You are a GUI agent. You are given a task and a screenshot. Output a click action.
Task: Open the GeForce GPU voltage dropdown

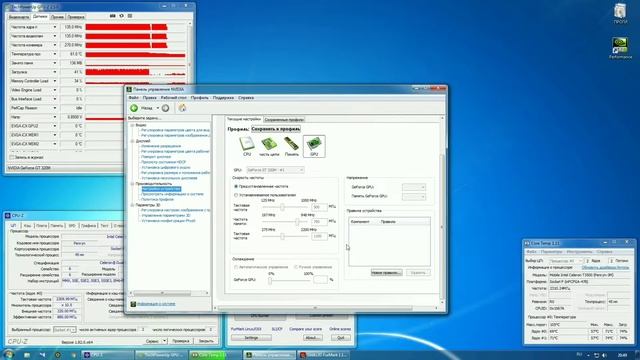point(414,187)
